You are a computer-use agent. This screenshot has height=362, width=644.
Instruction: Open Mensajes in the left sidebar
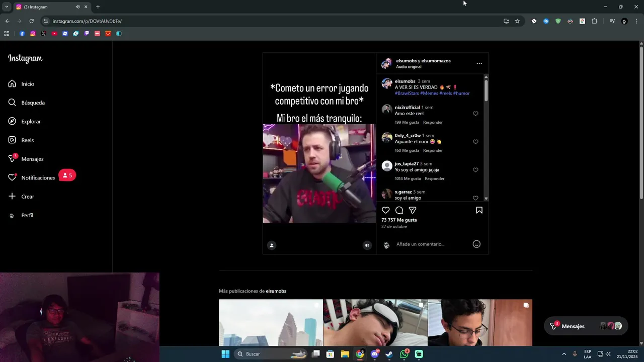26,159
